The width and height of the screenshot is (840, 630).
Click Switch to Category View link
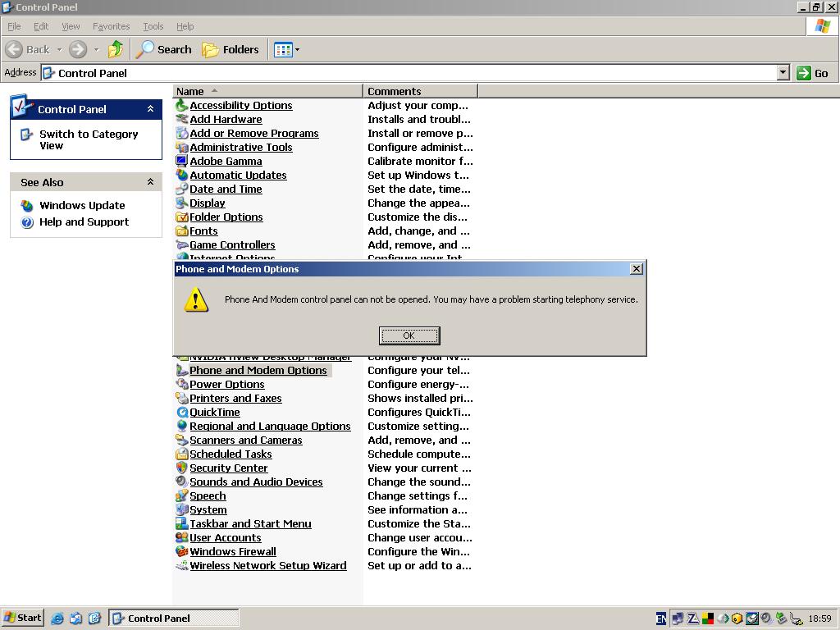click(x=89, y=139)
